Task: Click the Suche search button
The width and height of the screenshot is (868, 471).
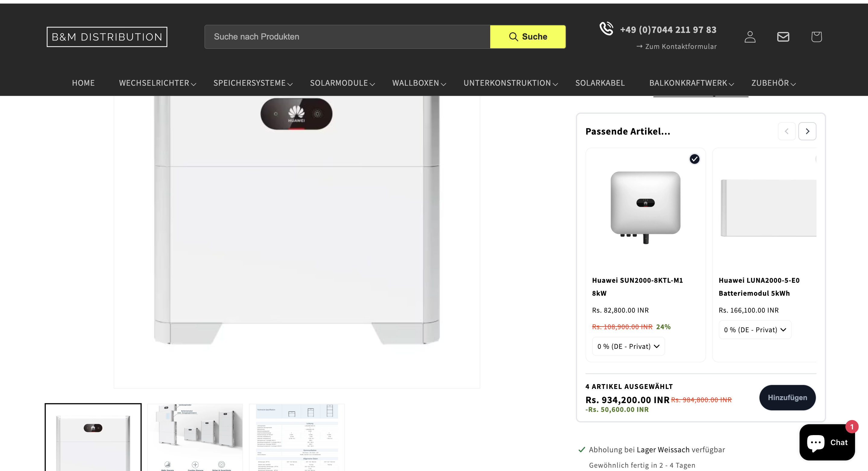Action: pyautogui.click(x=528, y=37)
